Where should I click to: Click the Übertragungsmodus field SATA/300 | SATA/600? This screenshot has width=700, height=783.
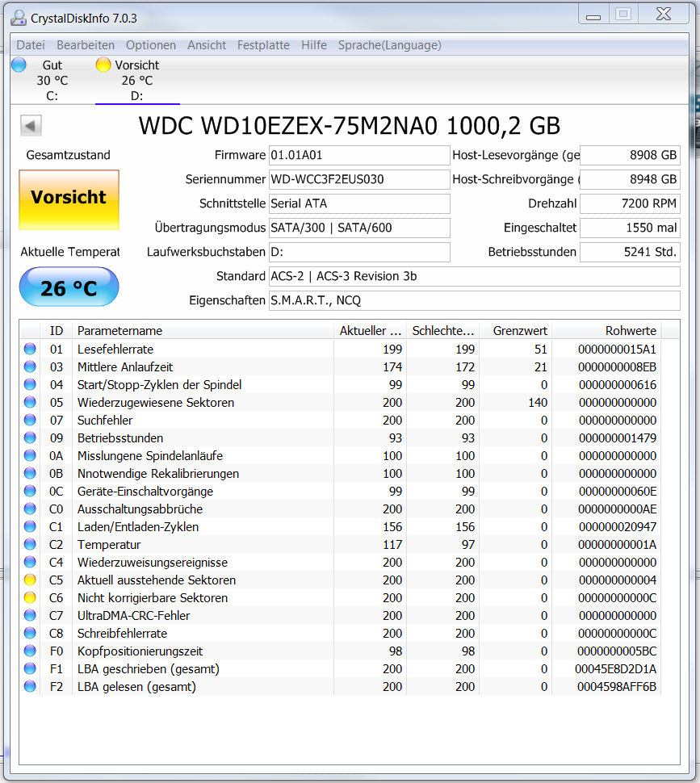coord(359,228)
